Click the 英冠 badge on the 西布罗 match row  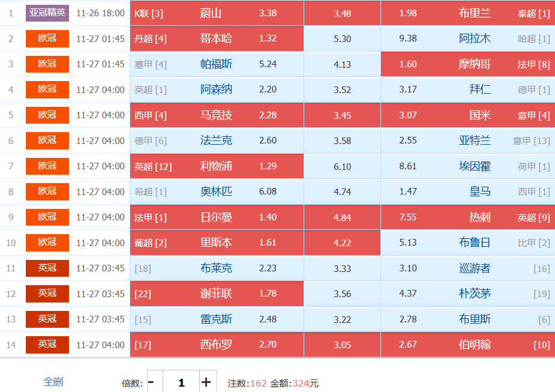click(x=47, y=345)
